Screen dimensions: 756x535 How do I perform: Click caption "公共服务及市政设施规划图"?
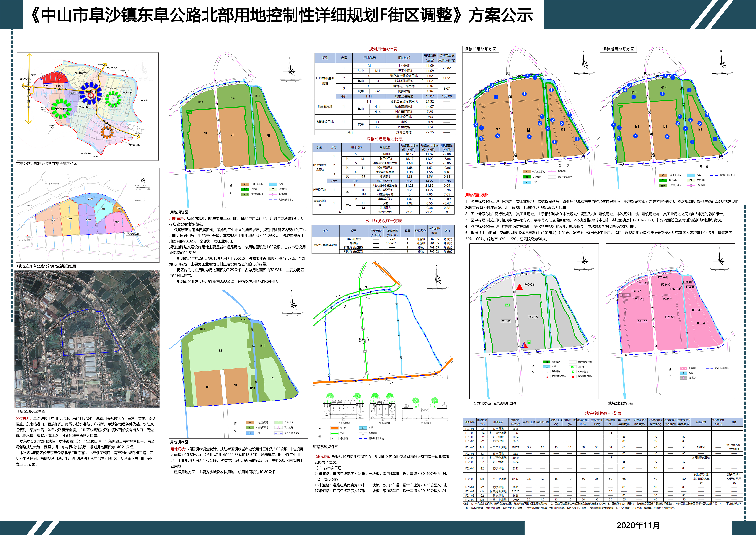coord(495,403)
